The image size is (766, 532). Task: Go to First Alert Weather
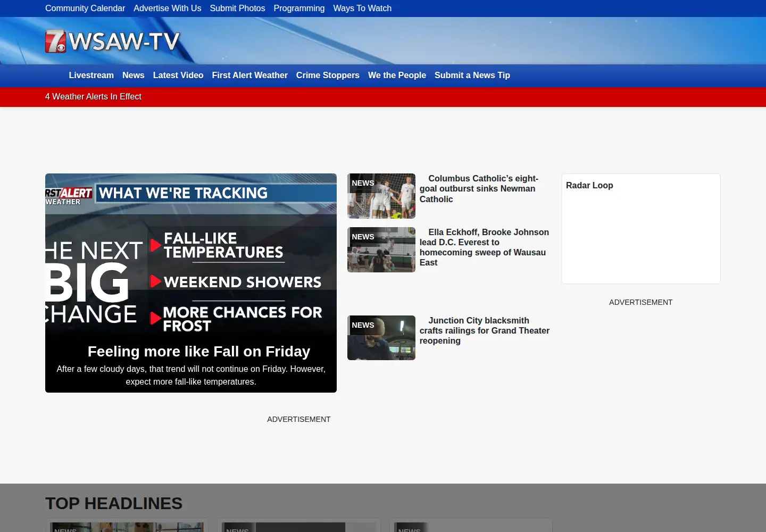[x=250, y=76]
